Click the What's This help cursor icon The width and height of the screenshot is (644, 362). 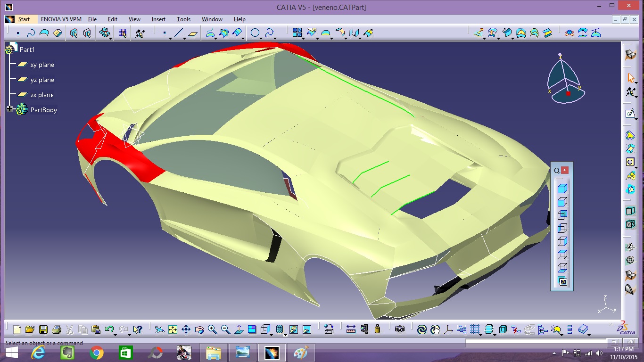pos(137,329)
